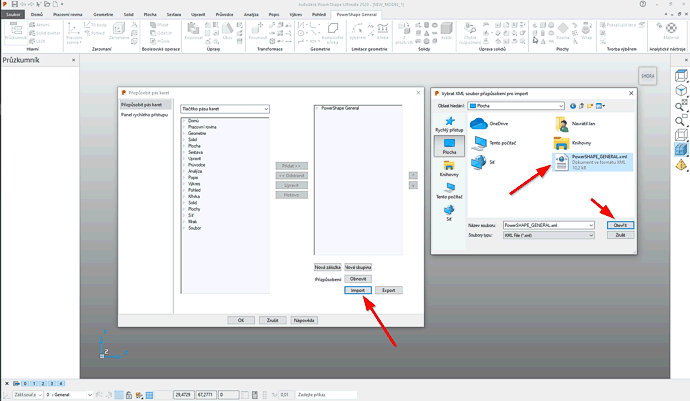Click the Export button

click(389, 290)
